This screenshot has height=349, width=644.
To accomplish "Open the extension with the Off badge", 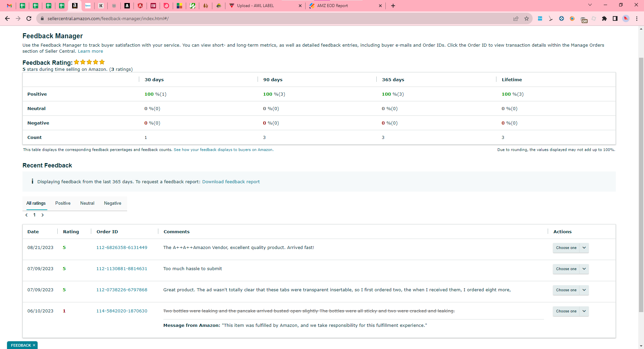I will [x=584, y=19].
